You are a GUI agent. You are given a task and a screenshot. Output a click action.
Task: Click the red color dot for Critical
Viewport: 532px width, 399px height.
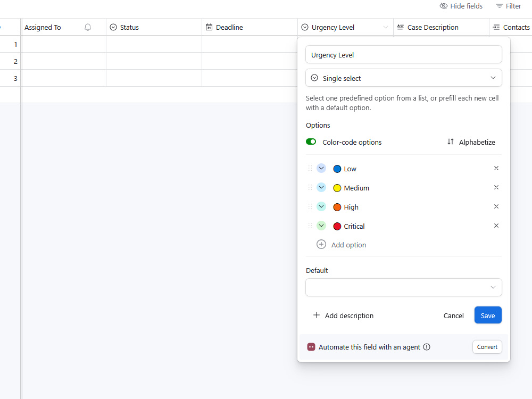[x=337, y=226]
